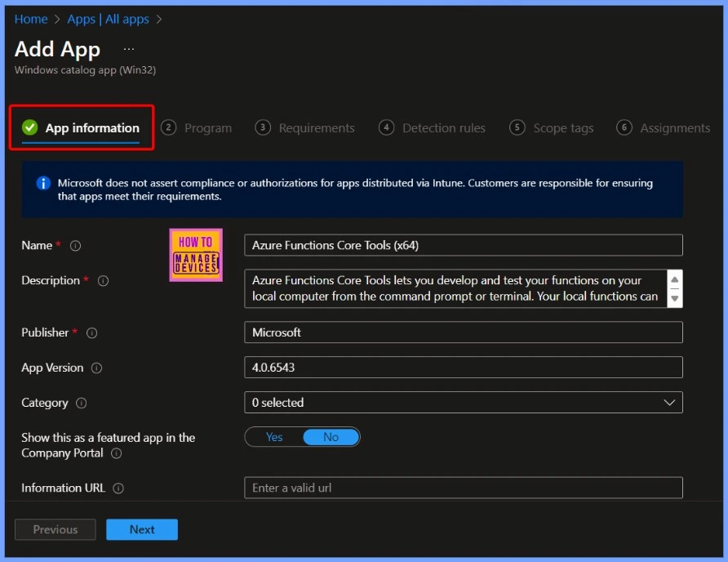The image size is (728, 562).
Task: Go to the Detection rules step tab
Action: (433, 127)
